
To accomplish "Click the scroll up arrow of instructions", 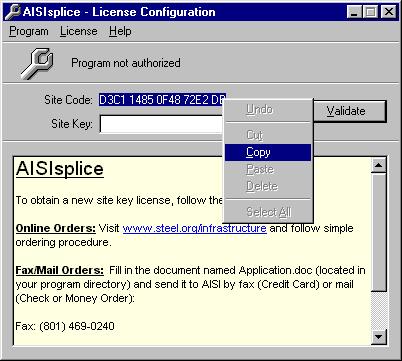I will pyautogui.click(x=378, y=165).
